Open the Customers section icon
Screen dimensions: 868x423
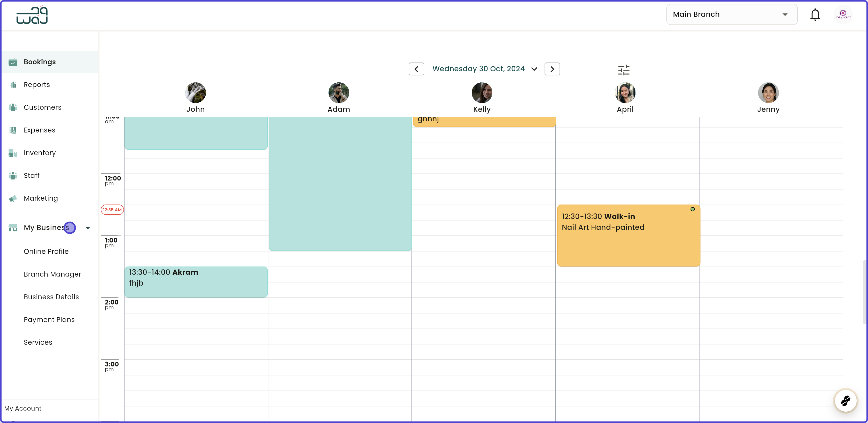(12, 107)
